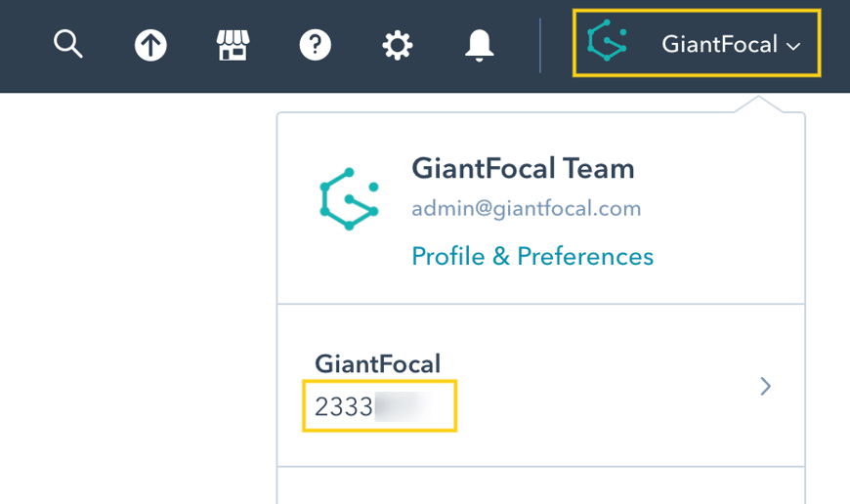The width and height of the screenshot is (850, 504).
Task: Click the account ID starting with 2333
Action: click(x=344, y=406)
